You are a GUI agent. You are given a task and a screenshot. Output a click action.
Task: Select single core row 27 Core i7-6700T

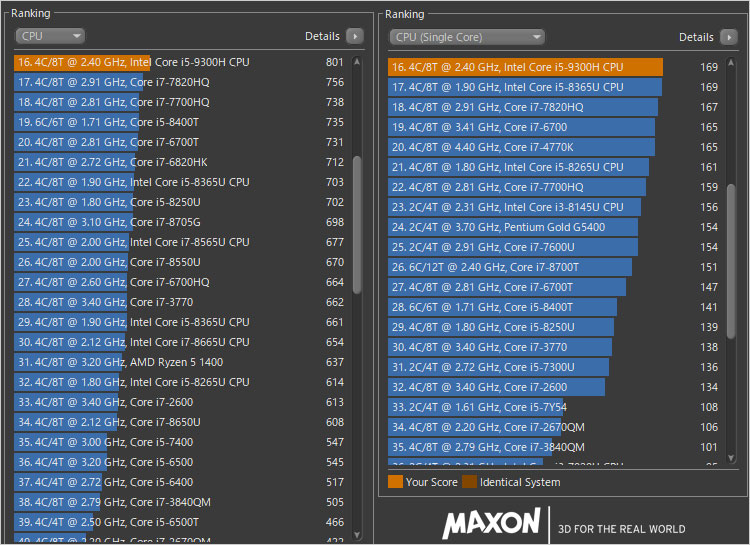[x=554, y=288]
